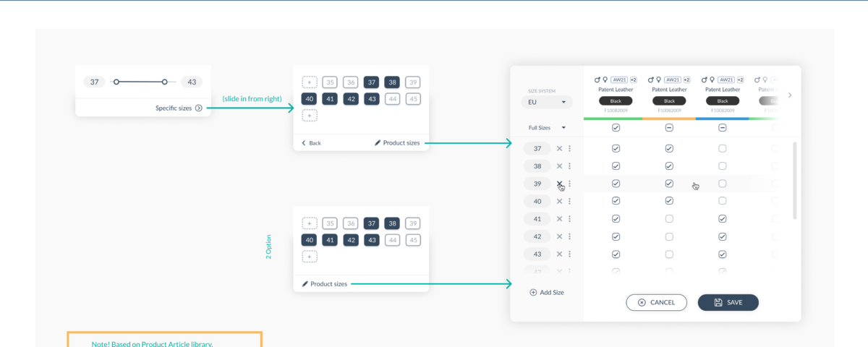This screenshot has height=347, width=868.
Task: Remove size 37 with its X icon
Action: (559, 149)
